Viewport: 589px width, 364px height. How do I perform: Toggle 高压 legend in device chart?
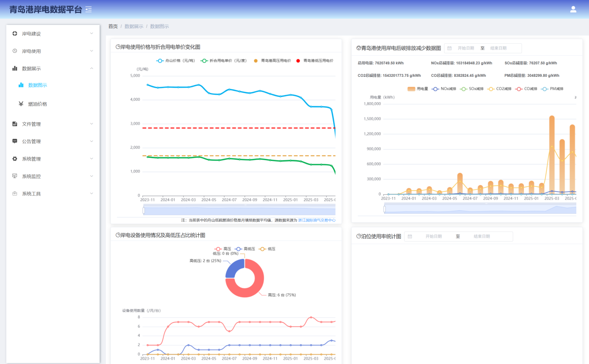tap(223, 249)
